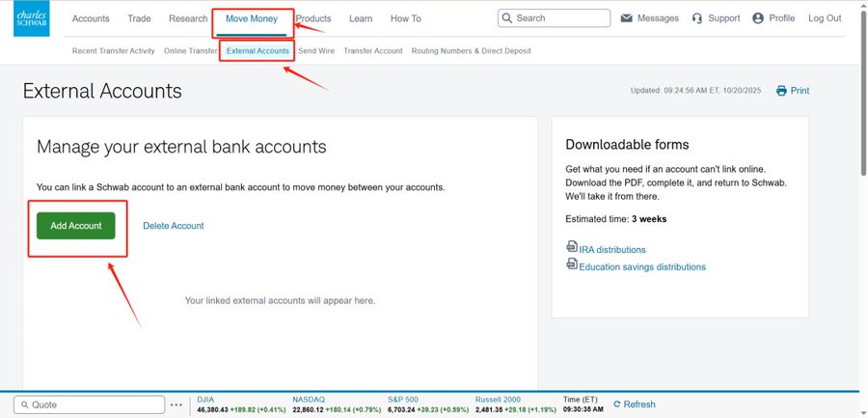The width and height of the screenshot is (868, 418).
Task: Click the IRA distributions PDF icon
Action: [x=572, y=247]
